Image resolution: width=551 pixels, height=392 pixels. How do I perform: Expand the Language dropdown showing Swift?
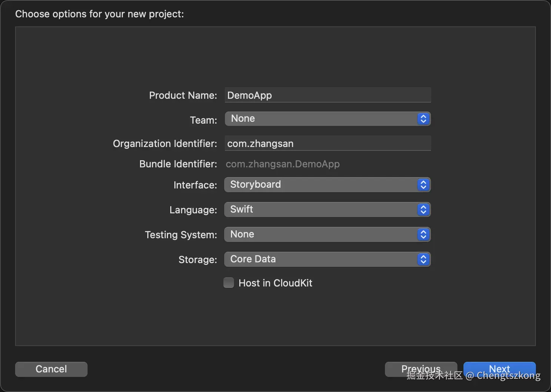tap(321, 210)
